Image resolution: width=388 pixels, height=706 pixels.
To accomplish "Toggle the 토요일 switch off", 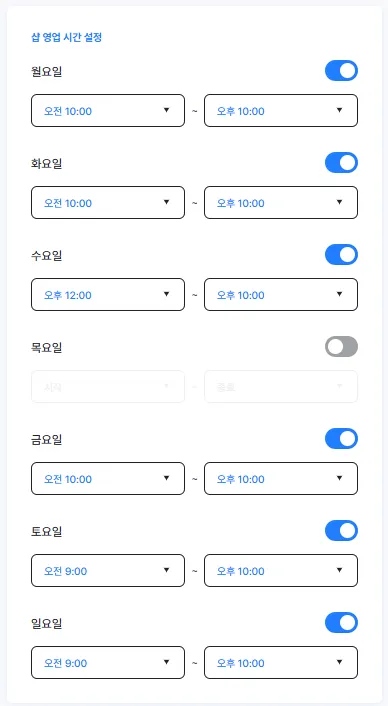I will [341, 530].
